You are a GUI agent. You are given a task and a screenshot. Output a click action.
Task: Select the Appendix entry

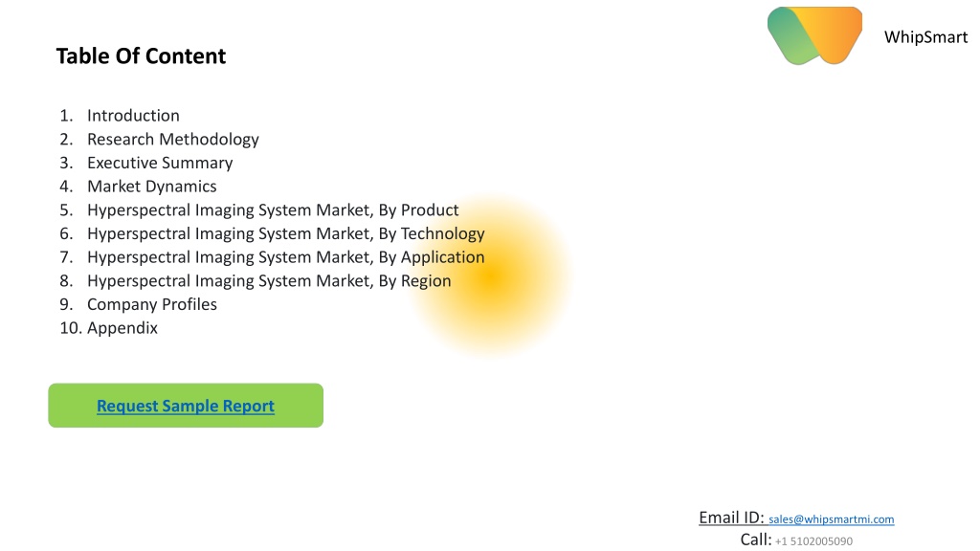pos(122,328)
